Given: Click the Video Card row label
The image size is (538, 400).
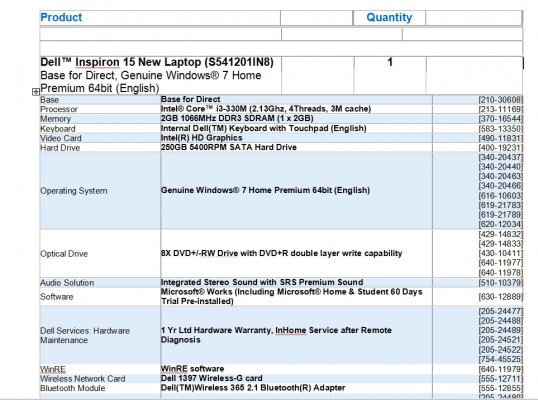Looking at the screenshot, I should [61, 138].
